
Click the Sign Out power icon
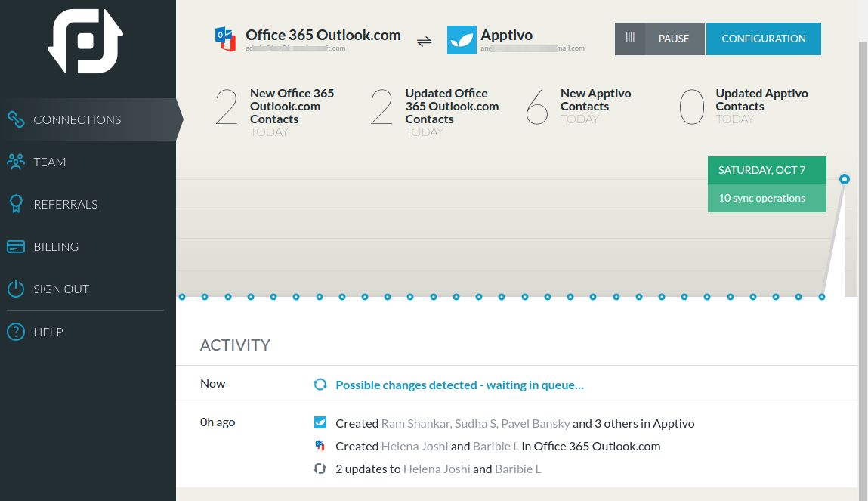16,289
